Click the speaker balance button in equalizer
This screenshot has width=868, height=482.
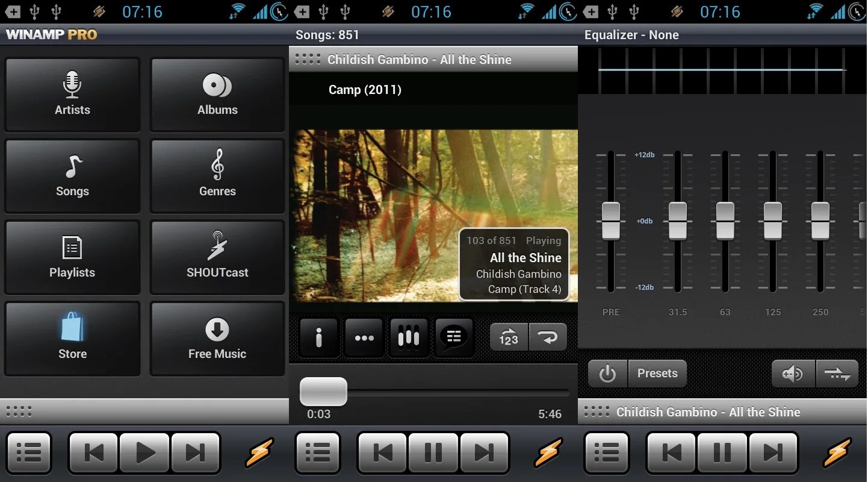tap(793, 374)
